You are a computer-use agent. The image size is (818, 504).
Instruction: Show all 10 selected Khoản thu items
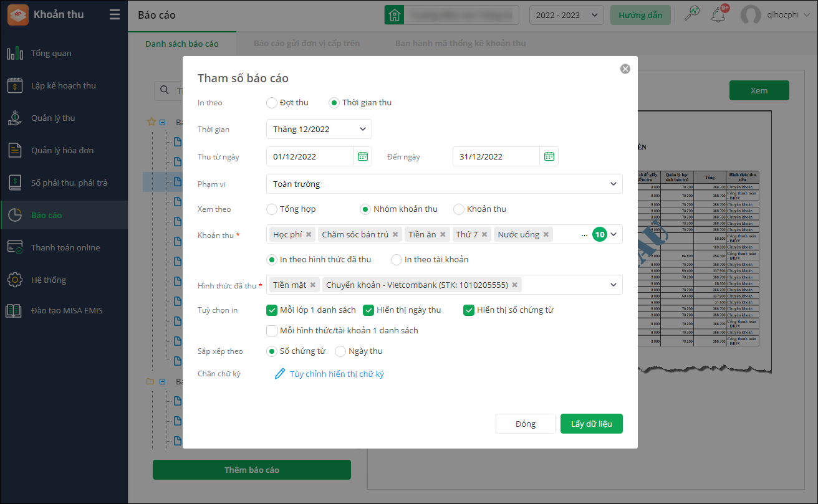[600, 235]
